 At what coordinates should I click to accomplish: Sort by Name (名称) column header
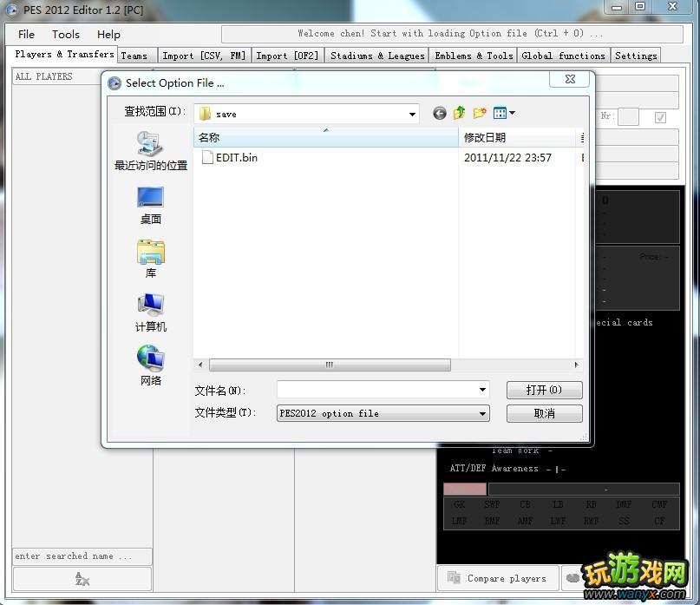click(326, 138)
